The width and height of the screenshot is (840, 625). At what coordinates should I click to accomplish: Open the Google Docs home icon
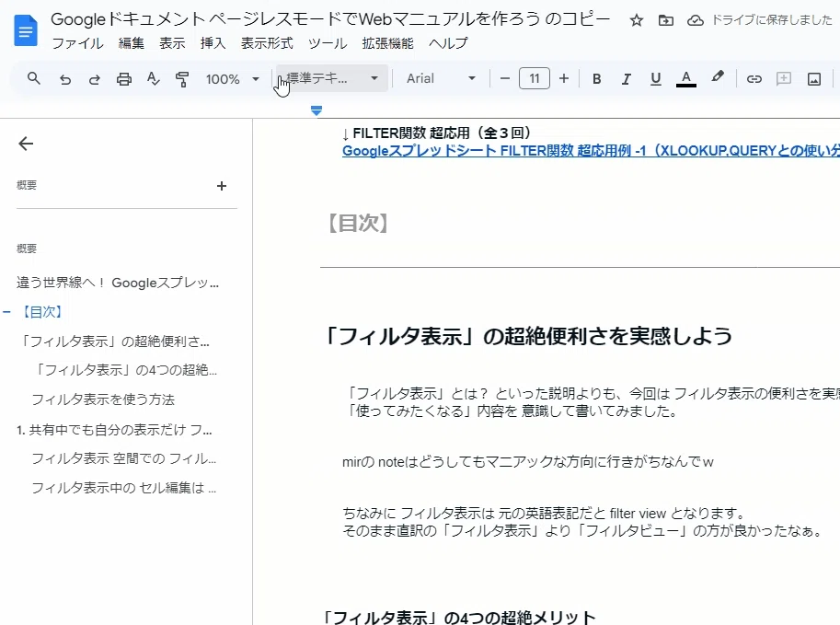coord(25,31)
